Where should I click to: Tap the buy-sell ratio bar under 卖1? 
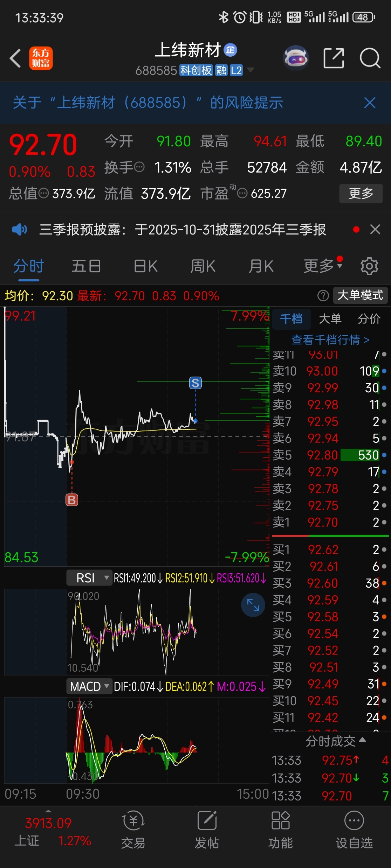(x=330, y=536)
